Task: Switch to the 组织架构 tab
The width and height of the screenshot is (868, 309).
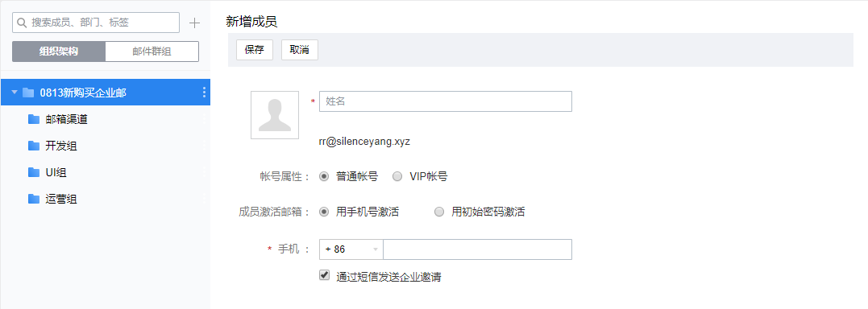Action: 59,51
